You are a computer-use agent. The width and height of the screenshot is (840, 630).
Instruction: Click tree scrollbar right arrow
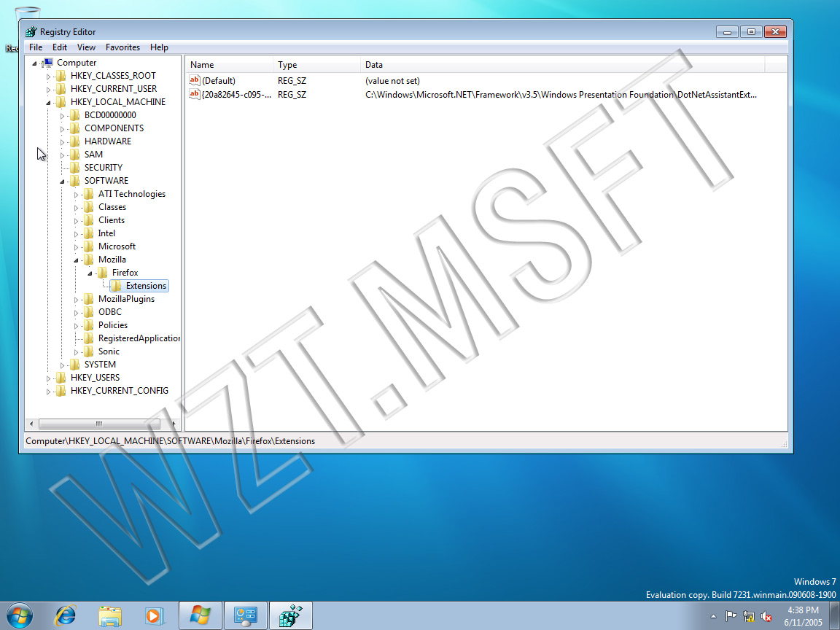tap(174, 424)
